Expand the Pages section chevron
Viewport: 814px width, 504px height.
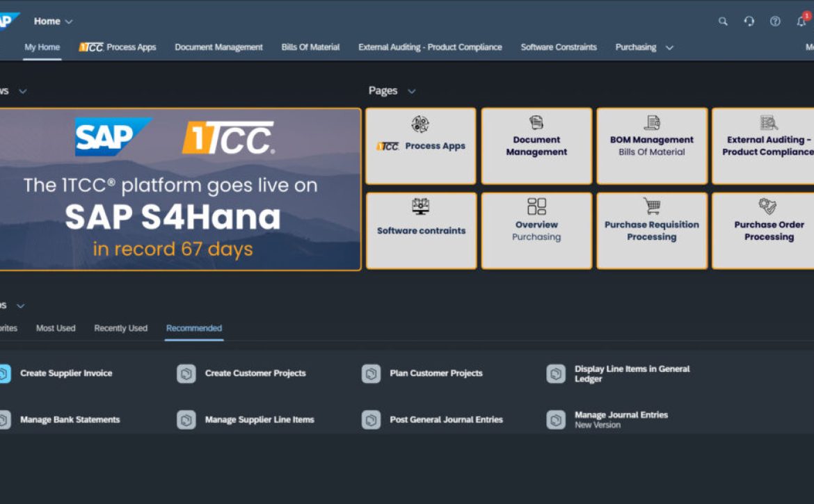(410, 91)
